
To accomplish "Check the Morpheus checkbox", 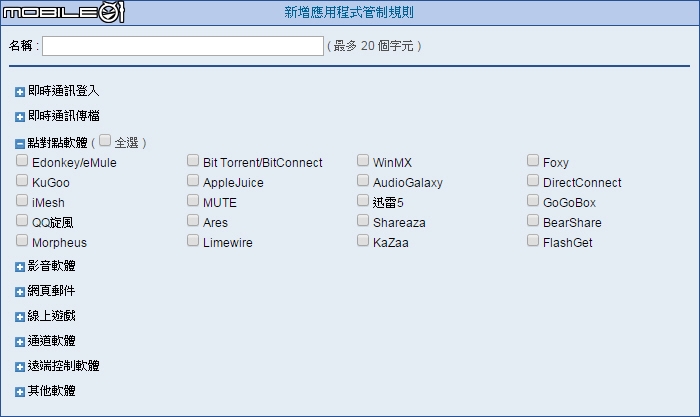I will coord(22,241).
